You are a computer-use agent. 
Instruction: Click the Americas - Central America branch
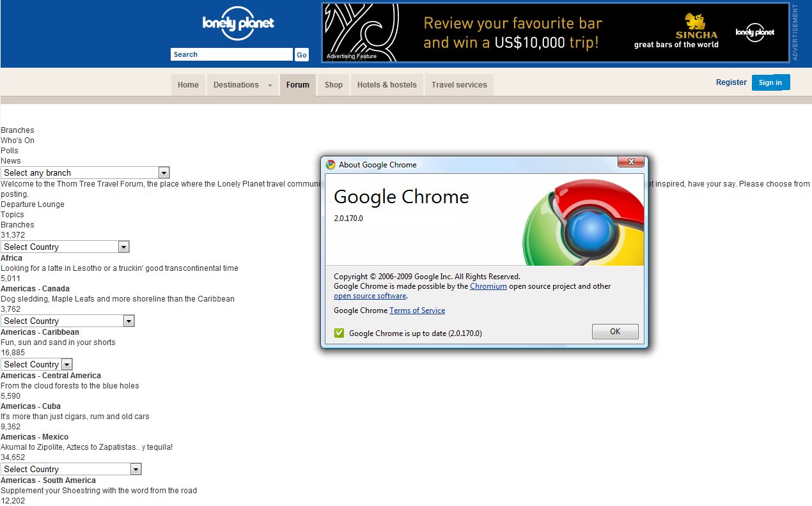(51, 376)
